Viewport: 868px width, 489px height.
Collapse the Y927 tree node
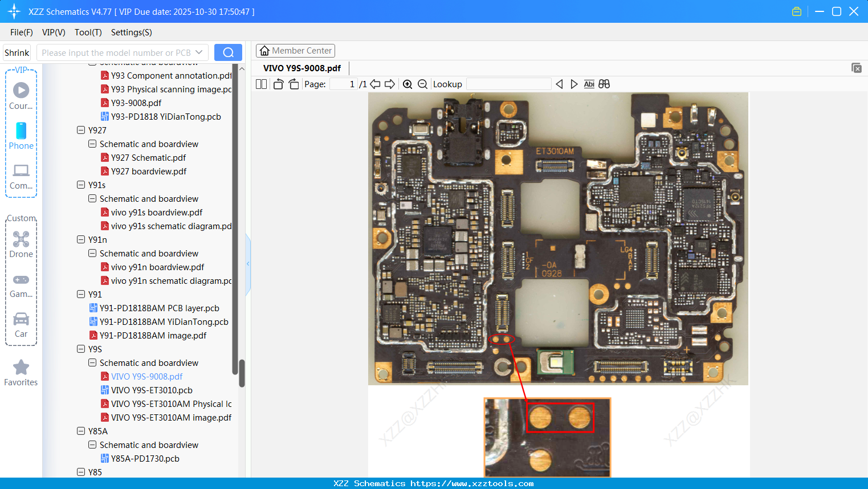(x=81, y=130)
